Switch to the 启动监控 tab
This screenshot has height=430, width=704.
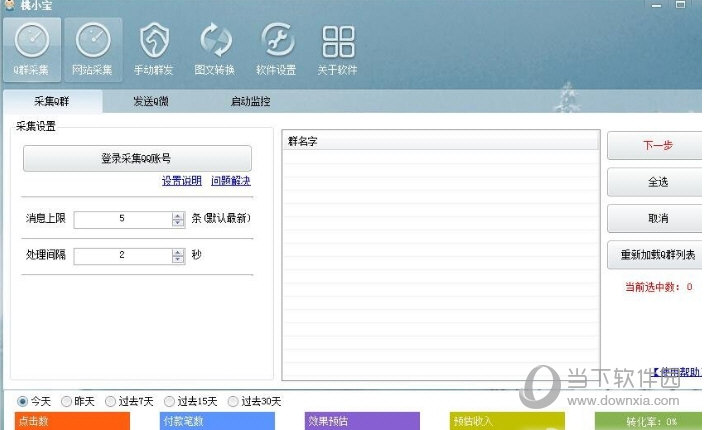click(x=251, y=101)
